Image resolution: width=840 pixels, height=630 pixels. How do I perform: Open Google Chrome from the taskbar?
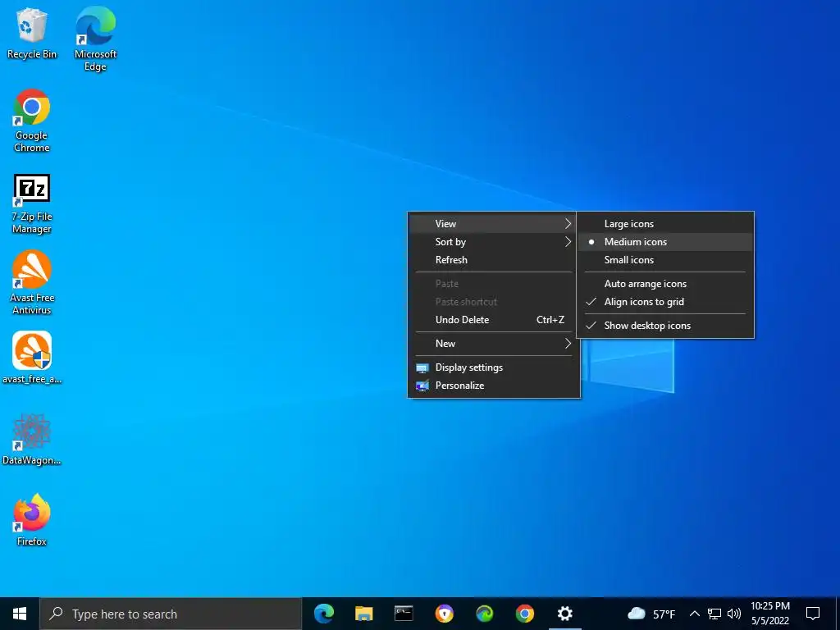[x=524, y=614]
